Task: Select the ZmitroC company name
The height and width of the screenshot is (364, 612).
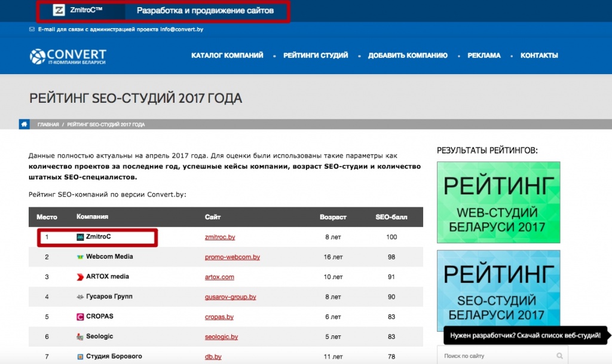Action: point(99,237)
